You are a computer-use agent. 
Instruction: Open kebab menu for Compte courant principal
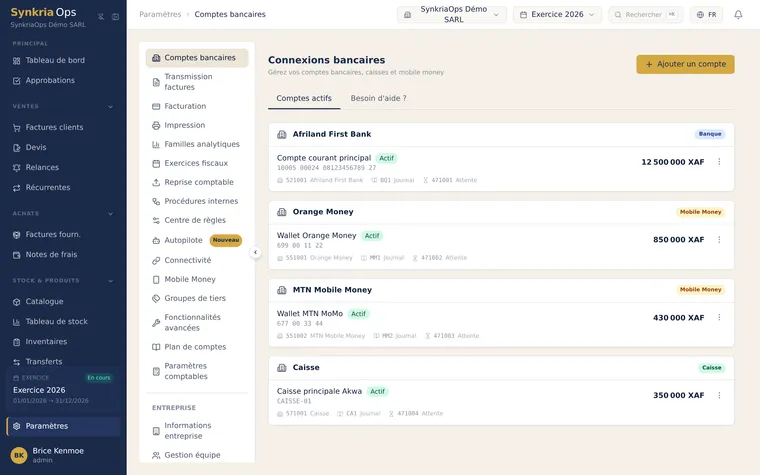tap(719, 162)
